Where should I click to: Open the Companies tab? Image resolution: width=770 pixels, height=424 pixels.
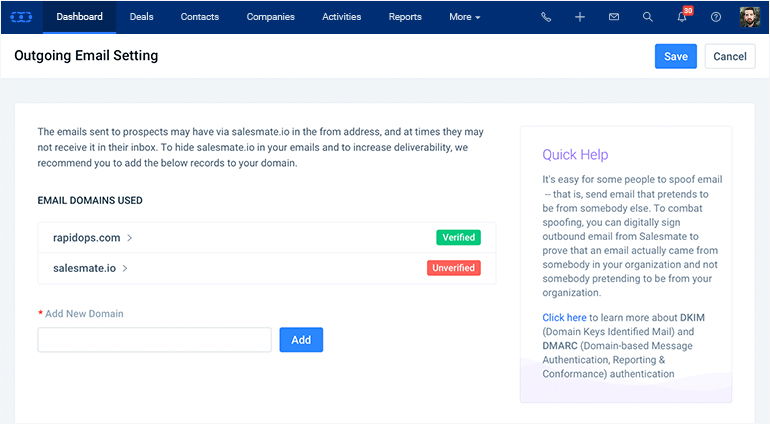pos(270,17)
